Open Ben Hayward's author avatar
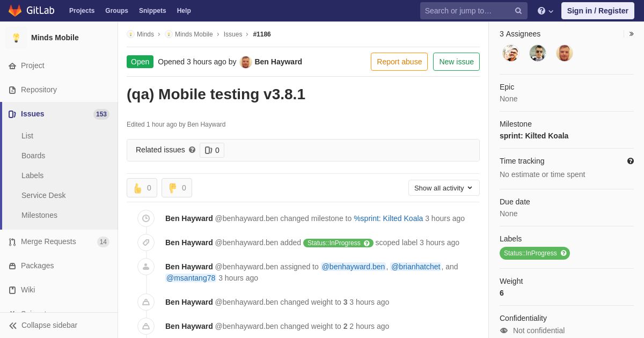The width and height of the screenshot is (644, 338). click(246, 62)
